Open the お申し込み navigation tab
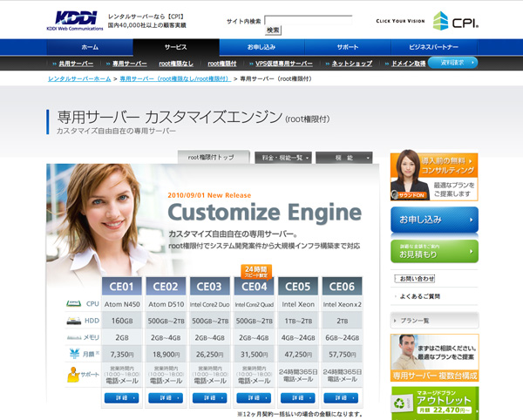Screen dimensions: 523x420 tap(261, 47)
